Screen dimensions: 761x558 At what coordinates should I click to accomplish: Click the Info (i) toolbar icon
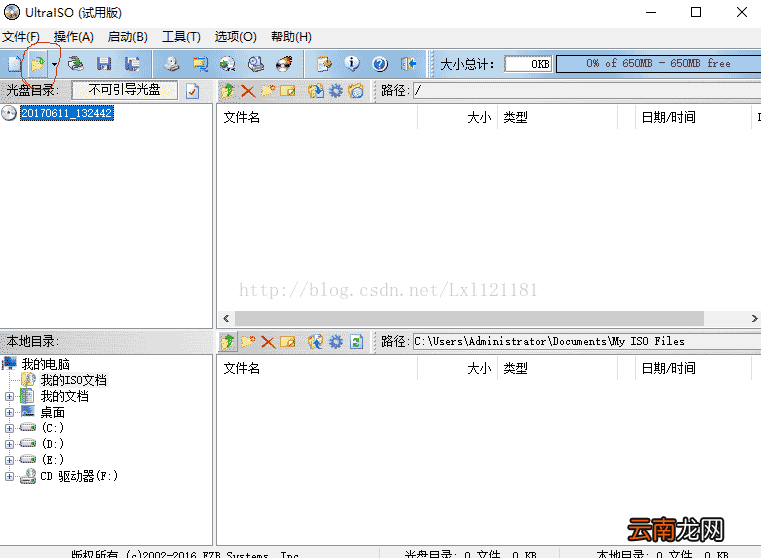(x=352, y=64)
